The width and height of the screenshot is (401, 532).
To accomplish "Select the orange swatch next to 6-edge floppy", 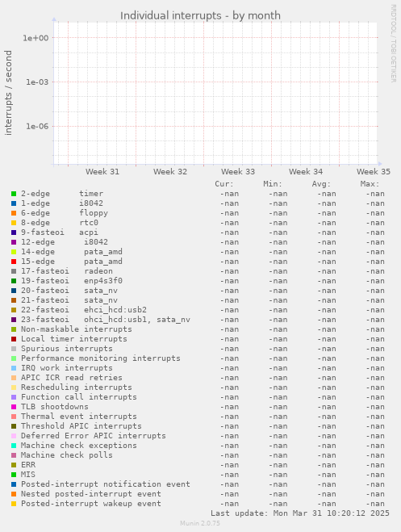I will click(14, 213).
